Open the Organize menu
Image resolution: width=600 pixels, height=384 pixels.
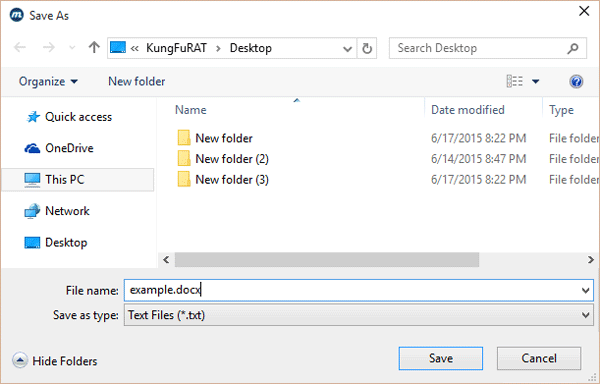pos(48,81)
